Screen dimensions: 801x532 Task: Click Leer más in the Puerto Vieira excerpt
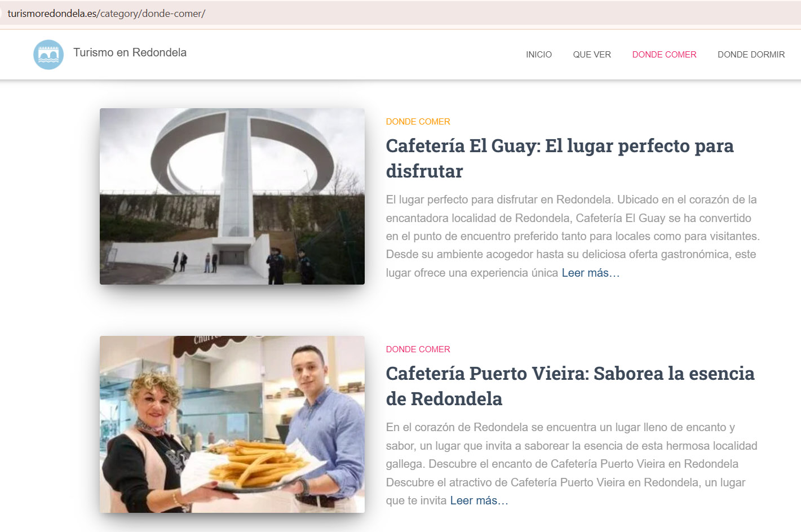click(x=479, y=501)
